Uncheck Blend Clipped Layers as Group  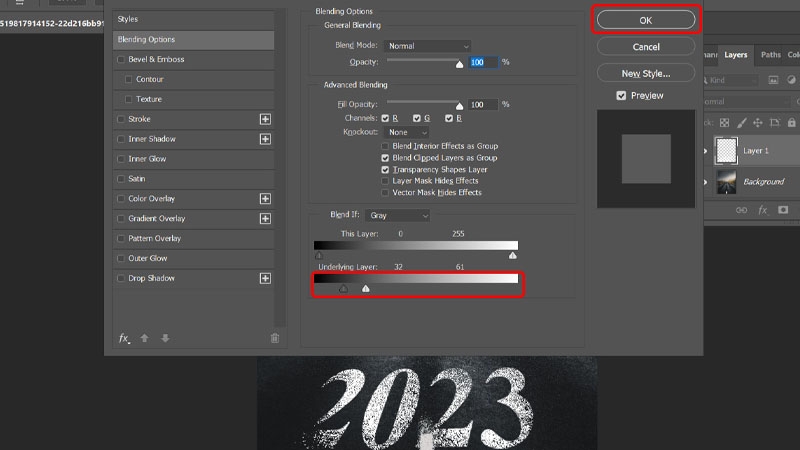[x=385, y=158]
